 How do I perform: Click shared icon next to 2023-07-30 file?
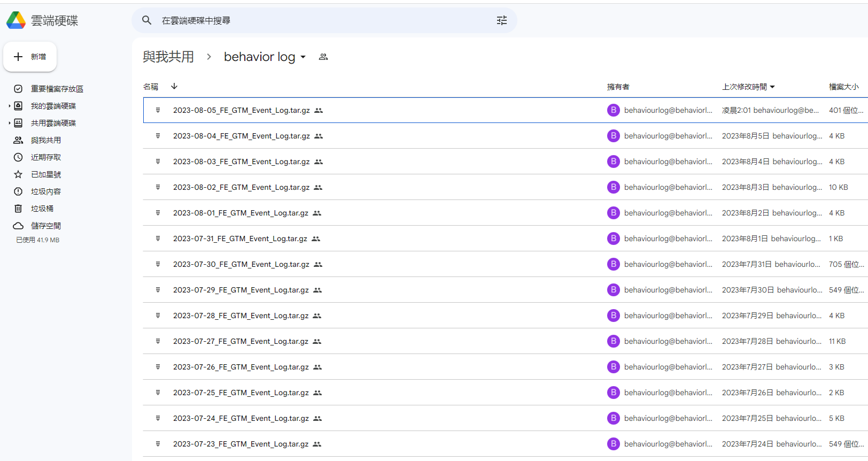coord(318,265)
